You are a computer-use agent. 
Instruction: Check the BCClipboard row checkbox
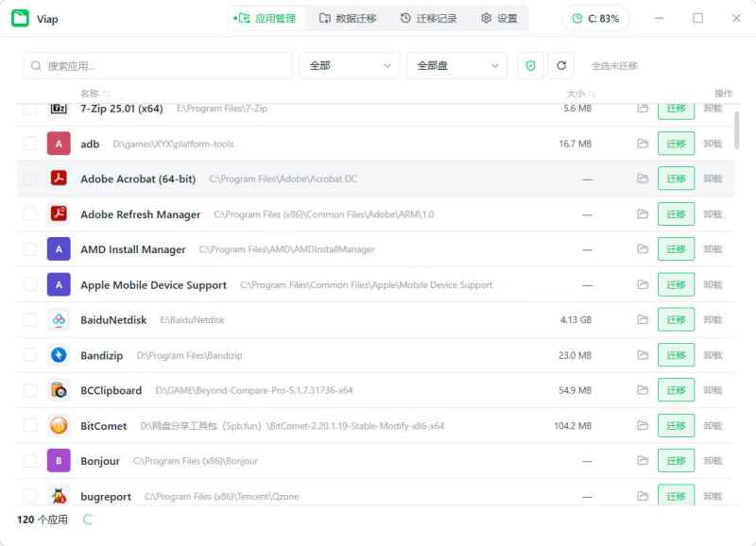coord(30,390)
